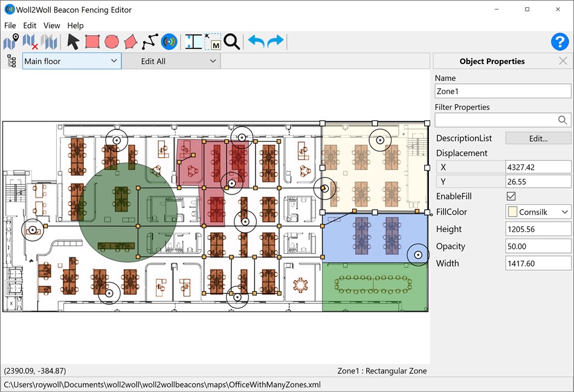The image size is (574, 392).
Task: Open the Edit menu
Action: [x=29, y=25]
